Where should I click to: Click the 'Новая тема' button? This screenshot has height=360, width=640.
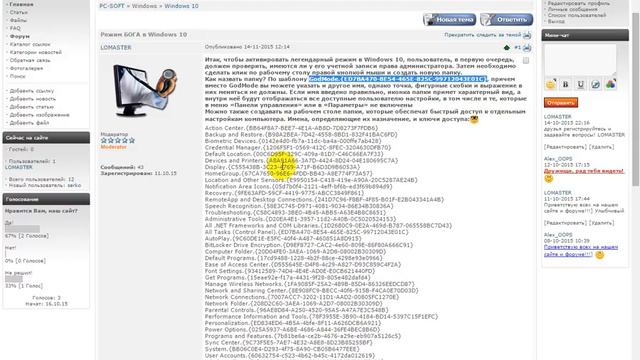(x=449, y=19)
